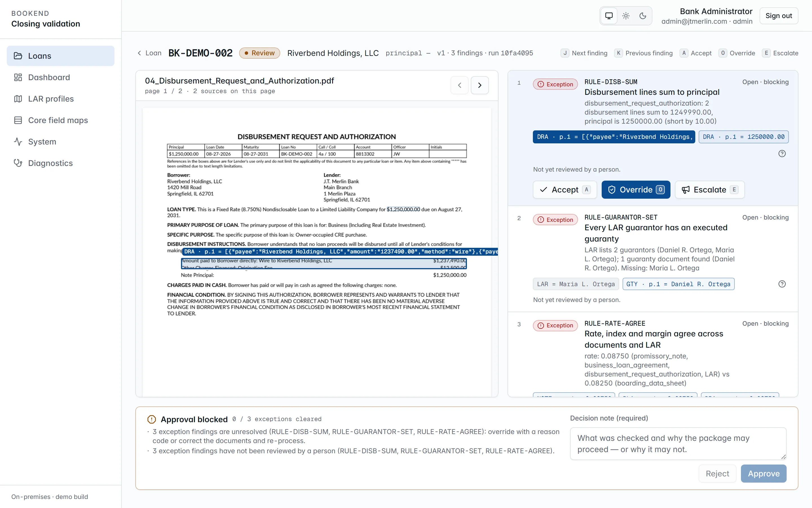Accept the RULE-DISB-SUM finding
812x508 pixels.
(565, 190)
